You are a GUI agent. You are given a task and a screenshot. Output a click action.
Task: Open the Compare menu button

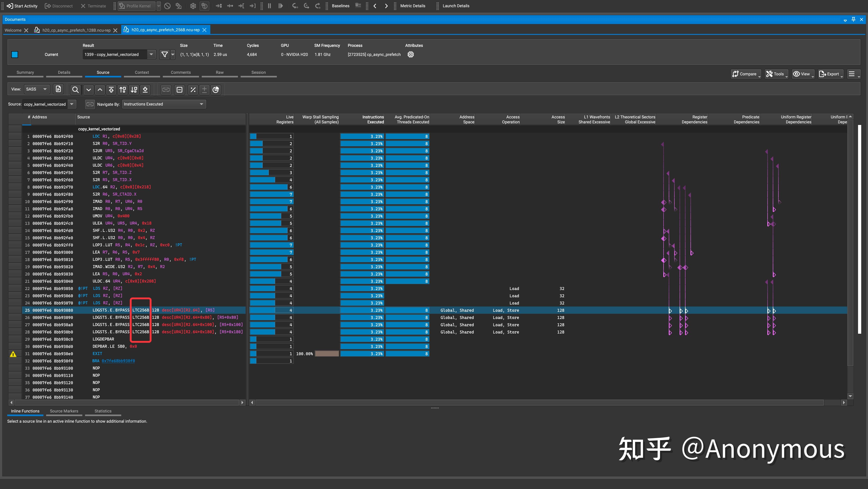[x=746, y=74]
